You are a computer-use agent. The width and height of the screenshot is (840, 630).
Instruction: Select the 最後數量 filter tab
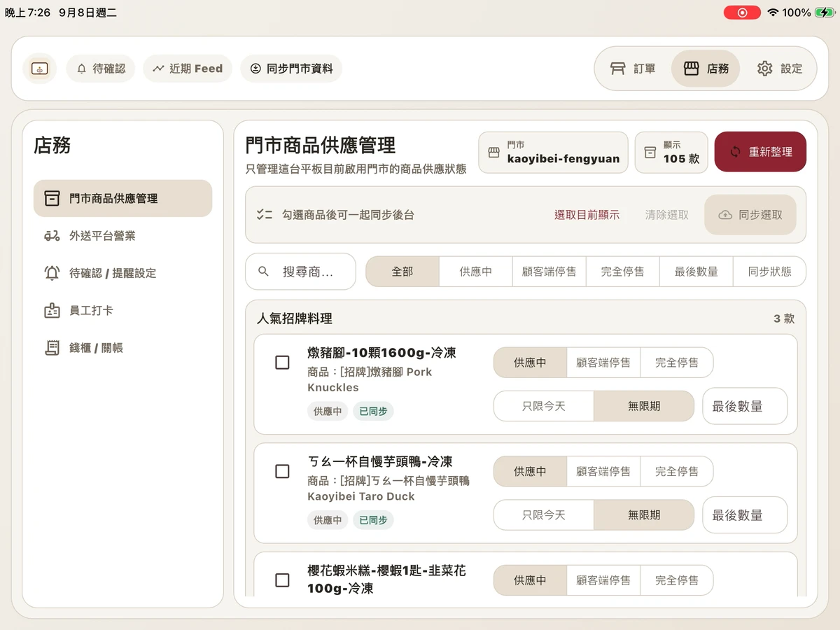[x=696, y=272]
